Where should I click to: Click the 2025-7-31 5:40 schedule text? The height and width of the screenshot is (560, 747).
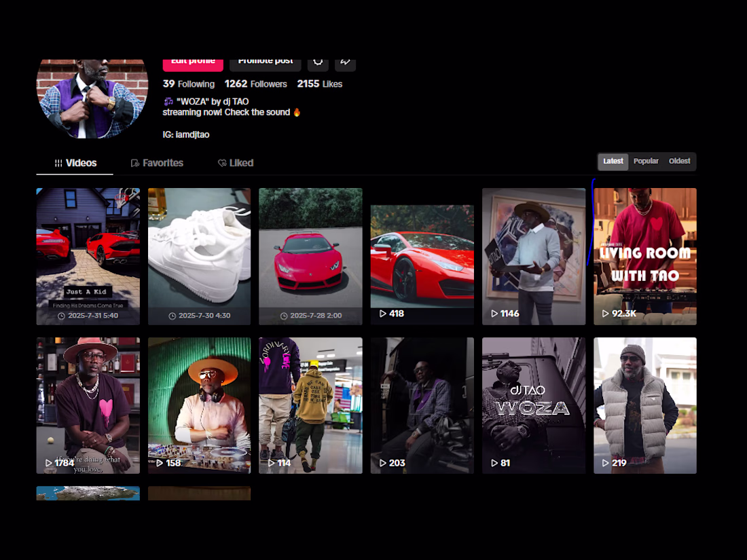click(x=93, y=316)
